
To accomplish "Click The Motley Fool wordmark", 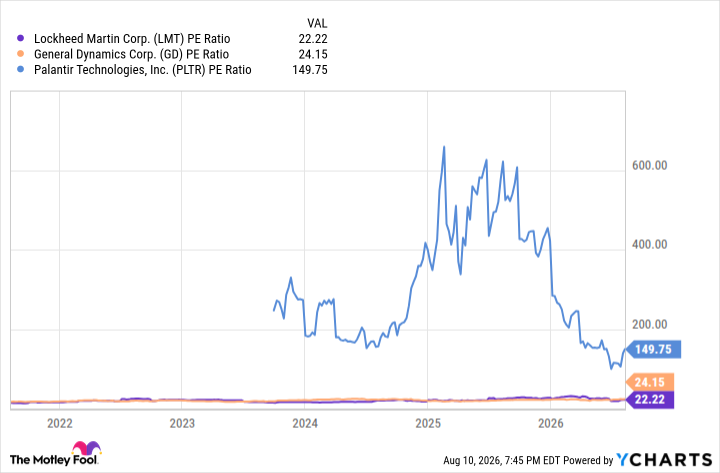I will (x=54, y=460).
